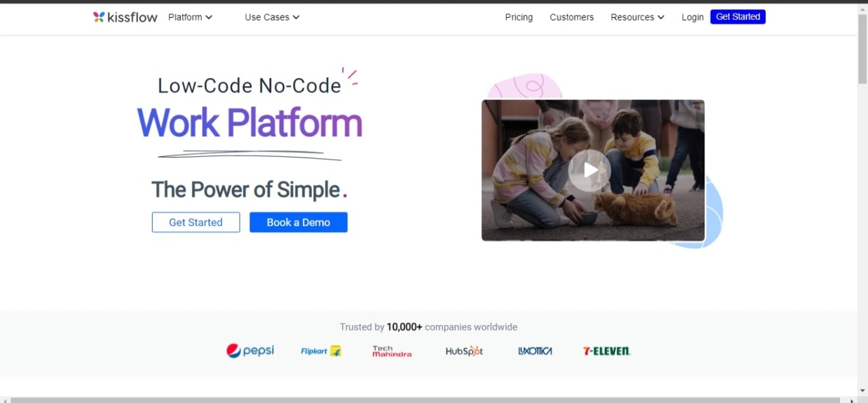Expand the Platform dropdown menu
868x403 pixels.
click(190, 17)
